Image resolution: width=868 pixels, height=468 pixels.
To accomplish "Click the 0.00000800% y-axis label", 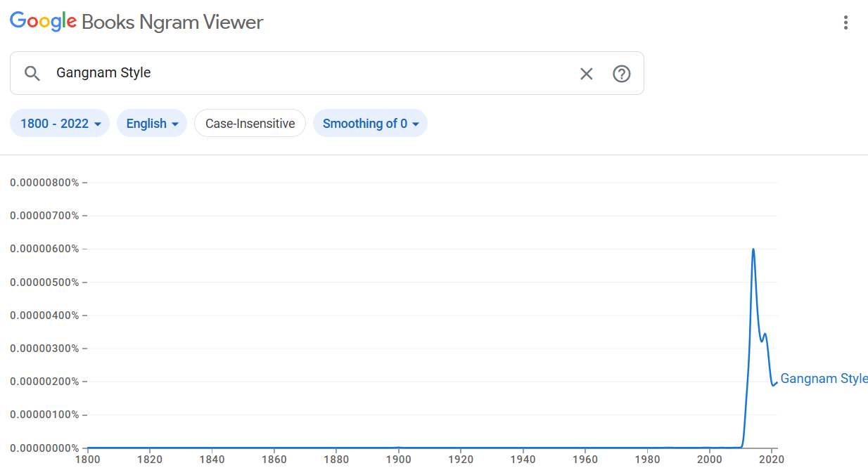I will (45, 183).
